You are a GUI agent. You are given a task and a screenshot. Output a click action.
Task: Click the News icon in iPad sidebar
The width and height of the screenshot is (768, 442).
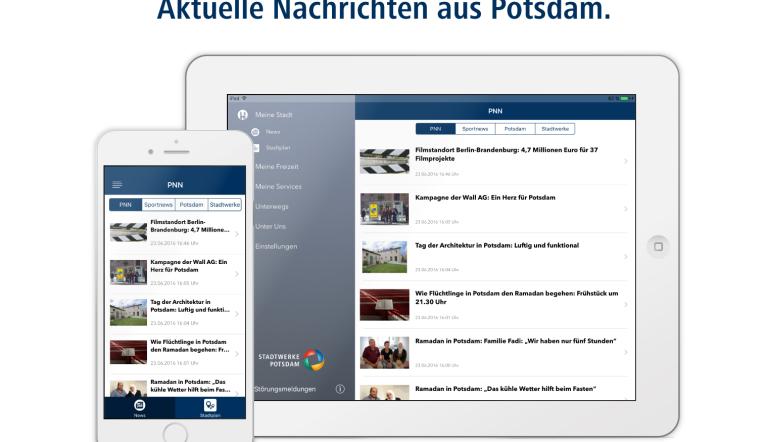pos(255,132)
